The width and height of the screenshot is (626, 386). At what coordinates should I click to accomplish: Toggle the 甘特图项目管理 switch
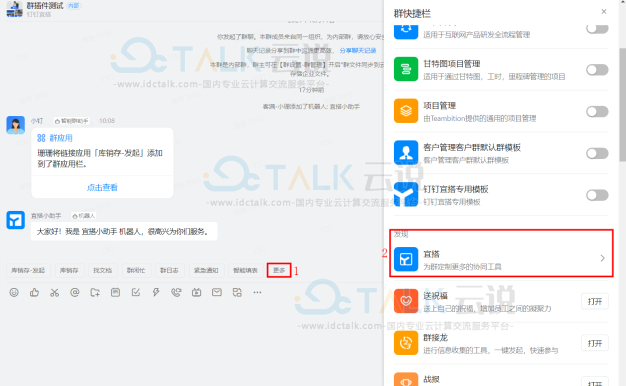click(x=597, y=70)
